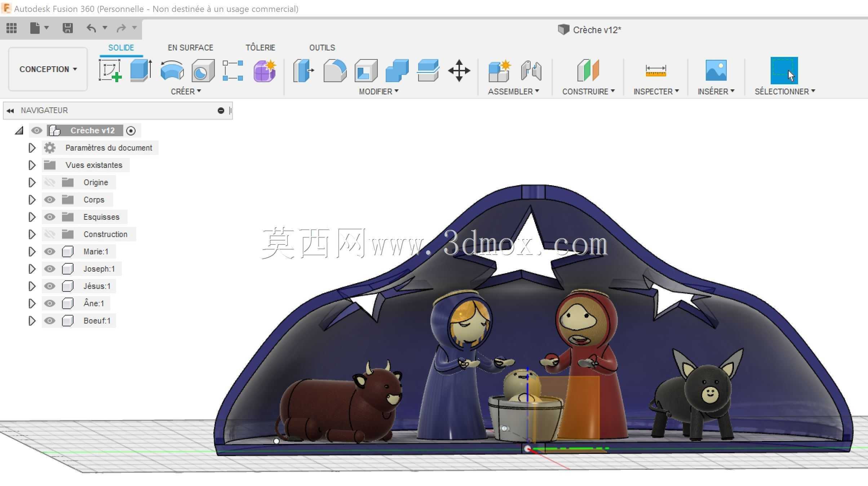Select the Shell tool
The height and width of the screenshot is (486, 868).
coord(366,71)
